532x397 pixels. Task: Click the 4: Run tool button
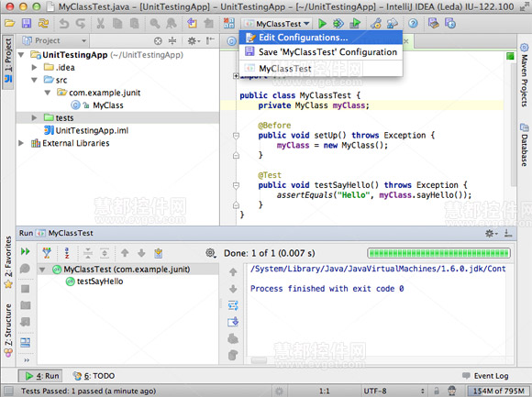(x=40, y=376)
